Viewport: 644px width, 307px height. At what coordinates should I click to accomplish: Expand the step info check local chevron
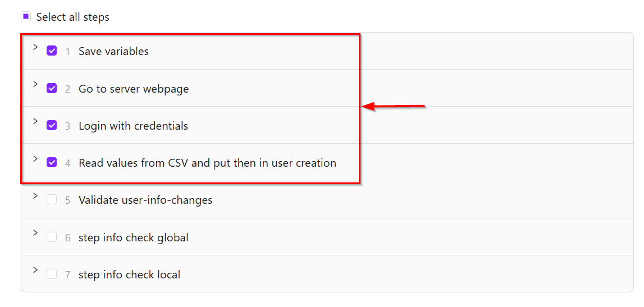[x=35, y=270]
